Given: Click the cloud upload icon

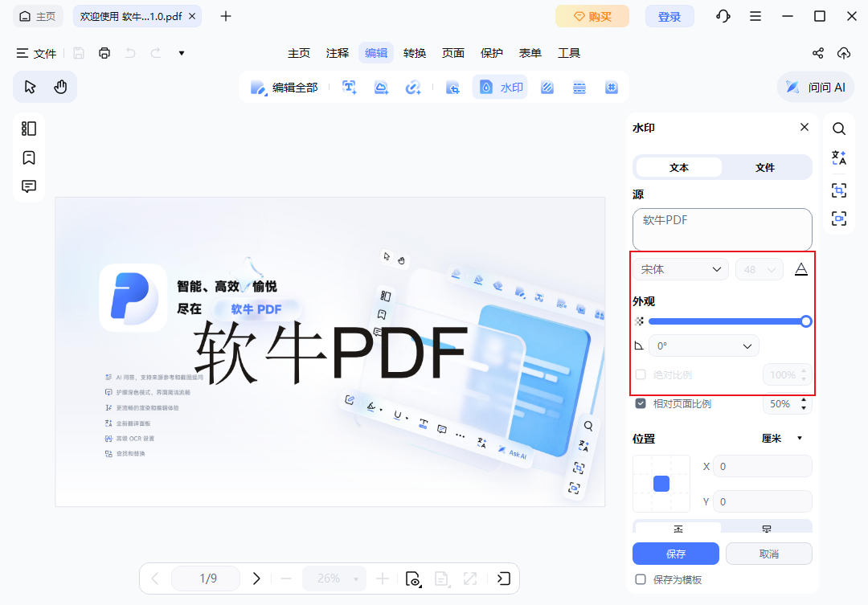Looking at the screenshot, I should point(844,53).
